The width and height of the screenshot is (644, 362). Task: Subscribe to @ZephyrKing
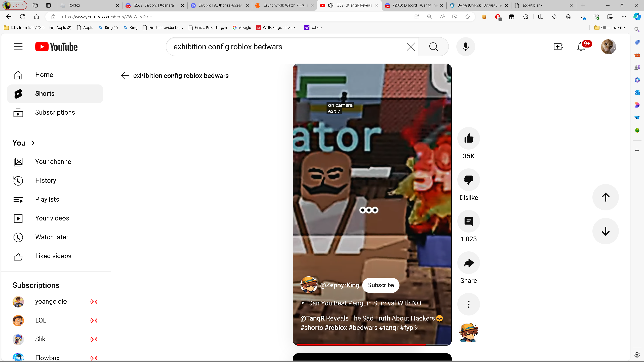click(381, 285)
